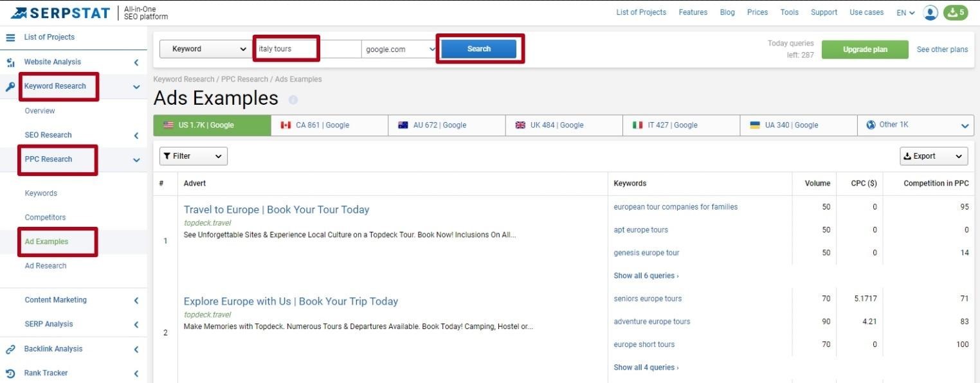980x383 pixels.
Task: Open ad Travel to Europe Book Your Tour
Action: pos(277,209)
